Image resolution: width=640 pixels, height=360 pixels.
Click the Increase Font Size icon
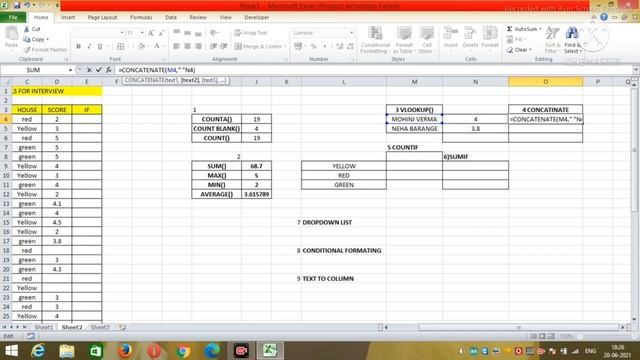151,33
